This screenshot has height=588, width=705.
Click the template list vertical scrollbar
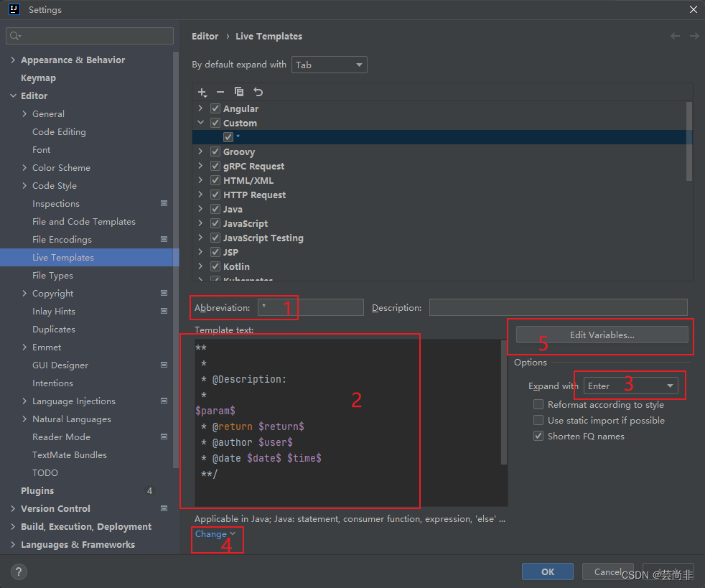tap(688, 141)
